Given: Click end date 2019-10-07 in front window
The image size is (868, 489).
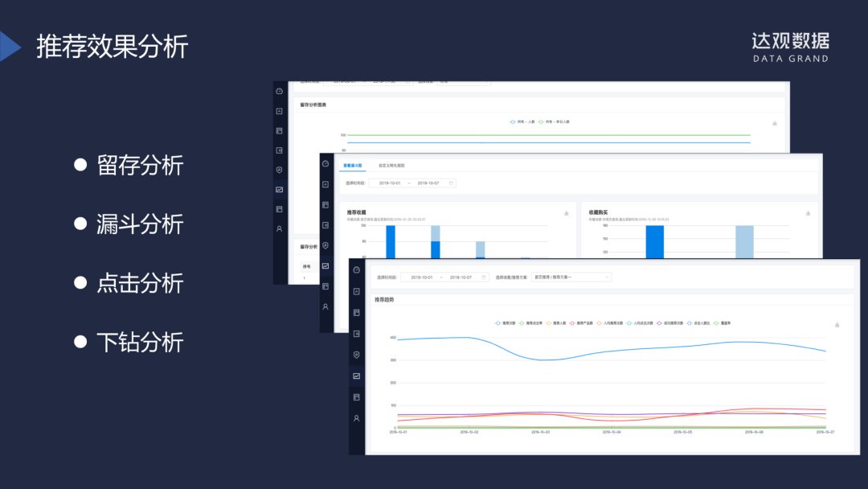Looking at the screenshot, I should coord(461,277).
